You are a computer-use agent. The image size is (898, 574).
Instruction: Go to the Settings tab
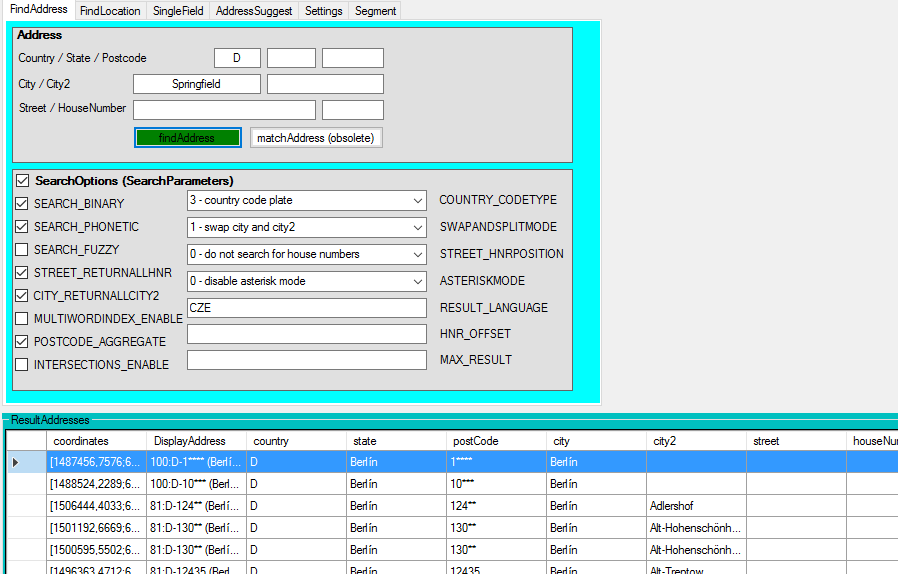(x=323, y=11)
